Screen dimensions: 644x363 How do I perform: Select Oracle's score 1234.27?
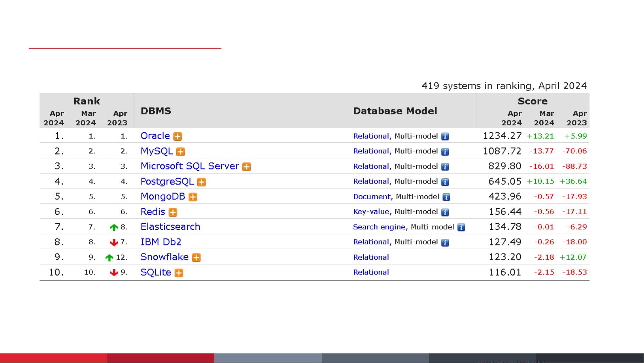coord(502,136)
